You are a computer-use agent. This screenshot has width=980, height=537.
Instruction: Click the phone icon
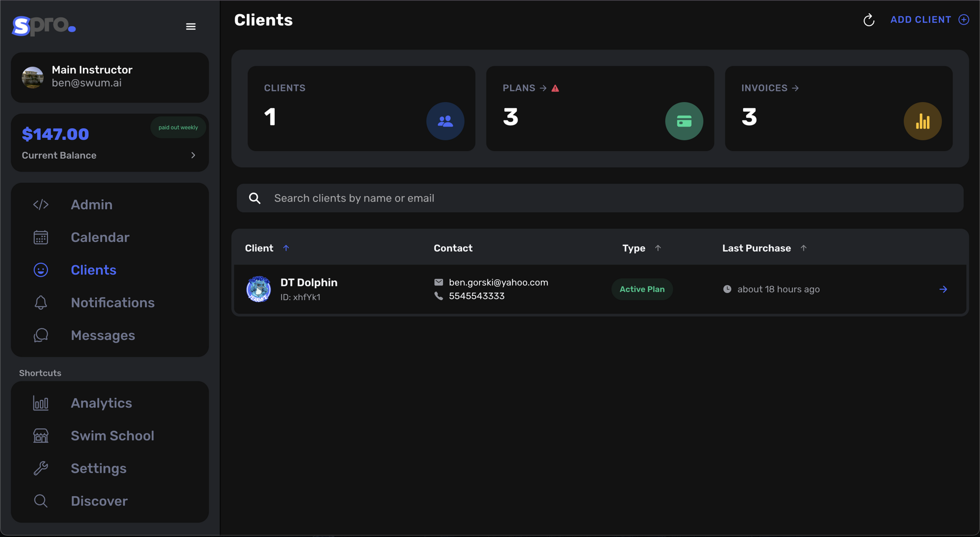coord(438,296)
